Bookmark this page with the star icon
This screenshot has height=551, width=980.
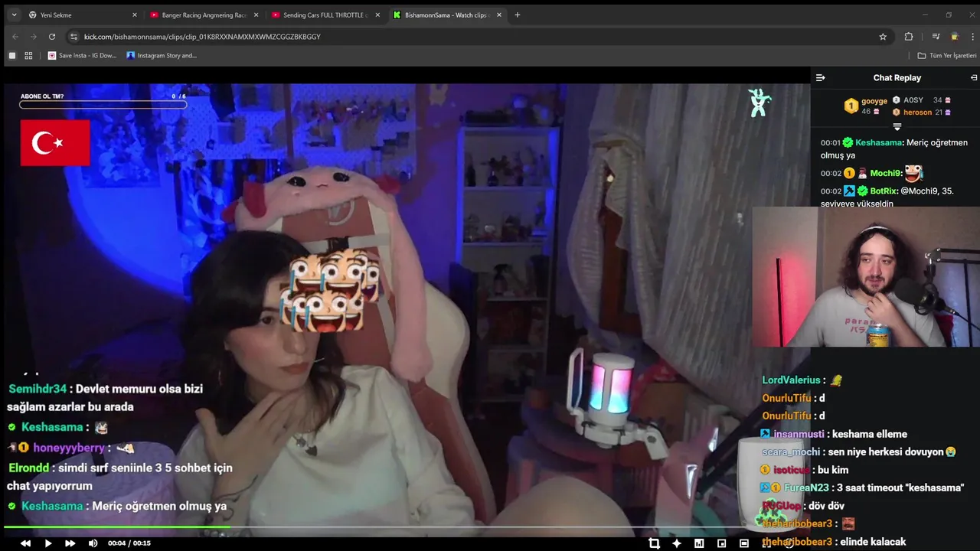click(x=883, y=36)
